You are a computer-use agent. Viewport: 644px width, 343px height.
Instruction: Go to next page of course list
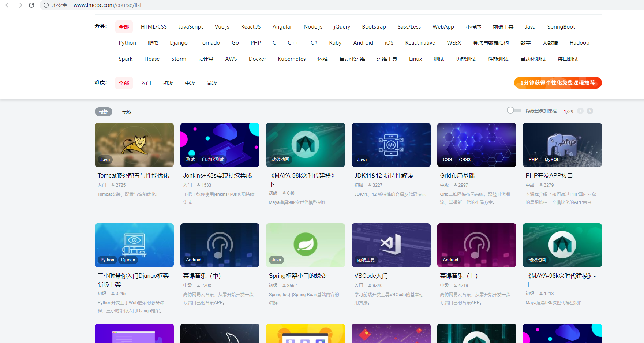click(590, 111)
